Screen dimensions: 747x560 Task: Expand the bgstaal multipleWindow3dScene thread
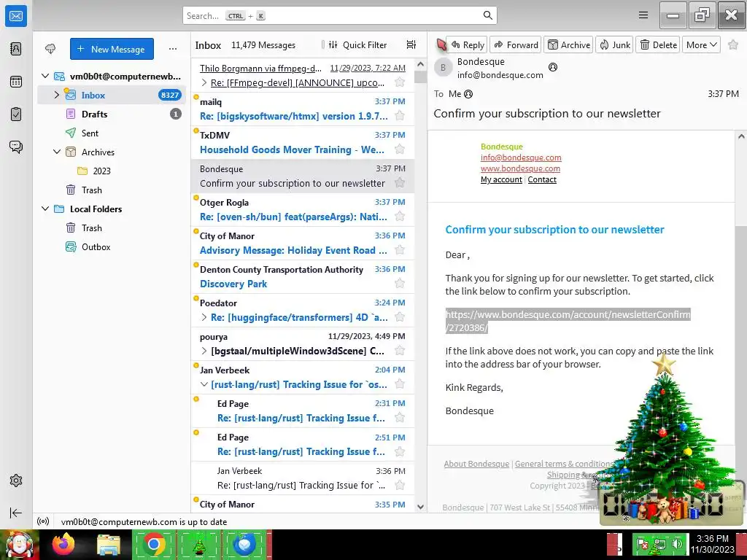pos(204,351)
